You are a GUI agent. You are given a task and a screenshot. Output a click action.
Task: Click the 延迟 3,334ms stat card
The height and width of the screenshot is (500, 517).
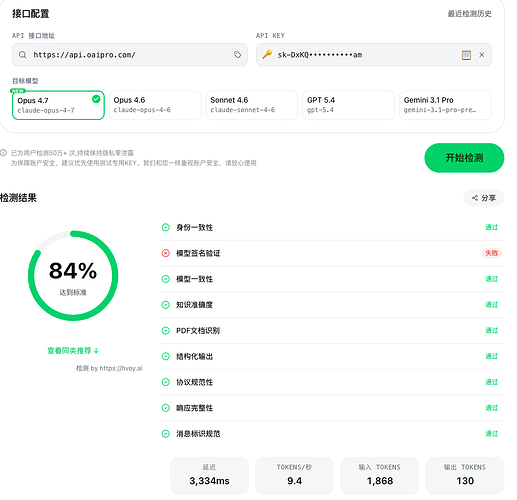coord(209,476)
